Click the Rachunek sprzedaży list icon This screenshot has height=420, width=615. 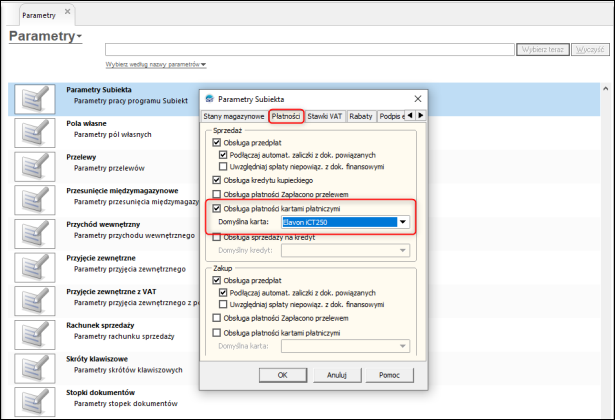click(35, 335)
